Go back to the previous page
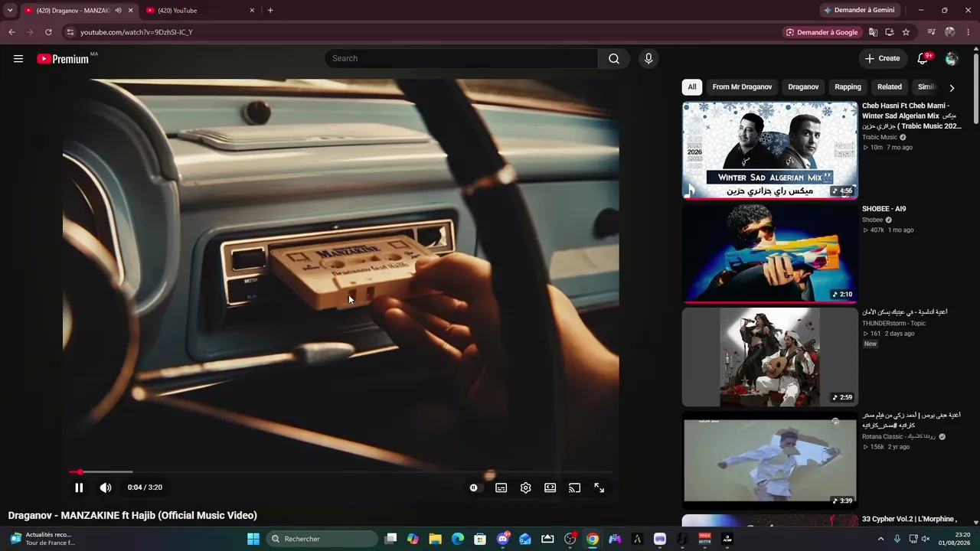Screen dimensions: 980x551 pos(11,32)
